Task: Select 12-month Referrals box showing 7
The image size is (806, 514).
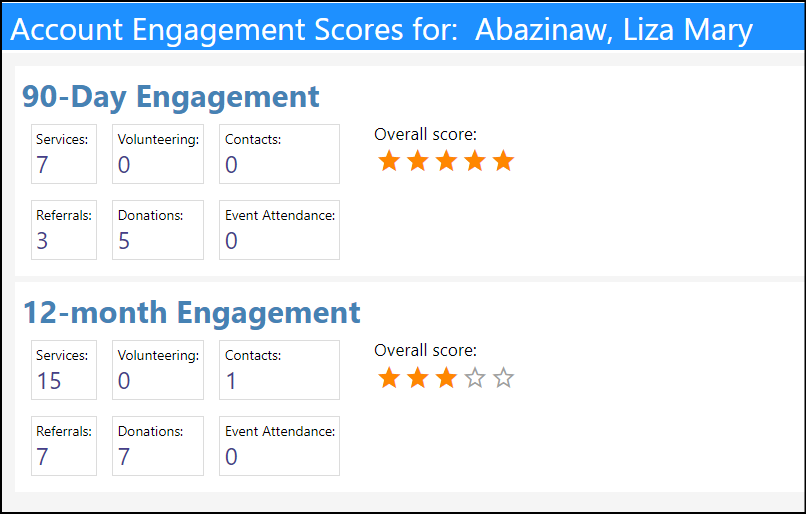Action: click(64, 446)
